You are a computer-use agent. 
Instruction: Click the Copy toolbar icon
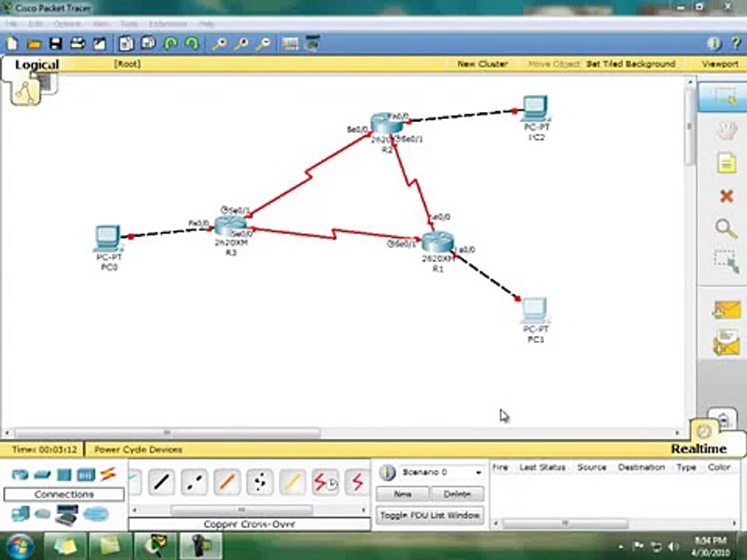(x=126, y=44)
